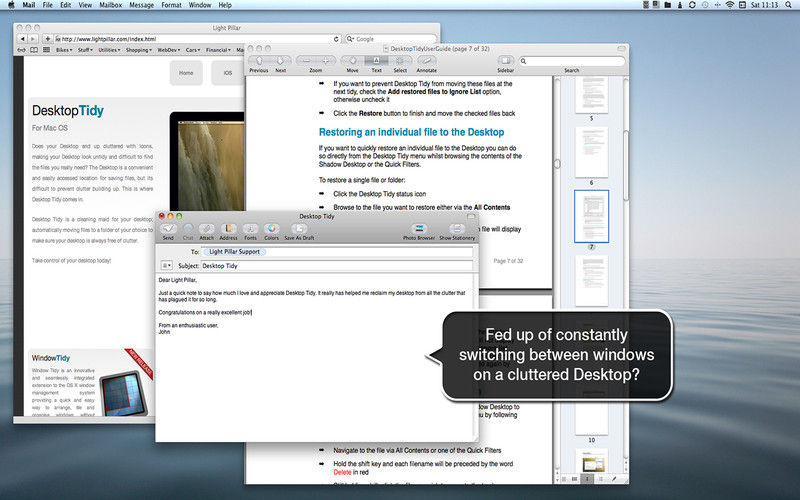Open the Window menu
Viewport: 800px width, 500px height.
click(x=200, y=5)
